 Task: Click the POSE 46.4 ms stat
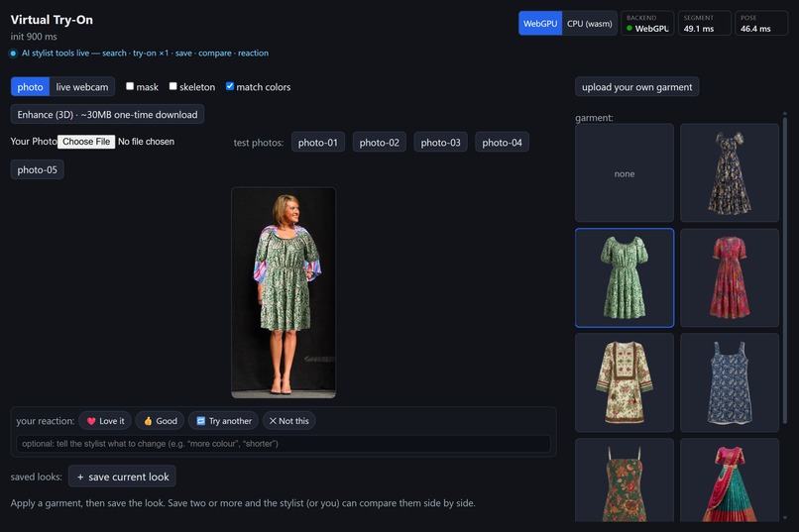click(x=761, y=24)
